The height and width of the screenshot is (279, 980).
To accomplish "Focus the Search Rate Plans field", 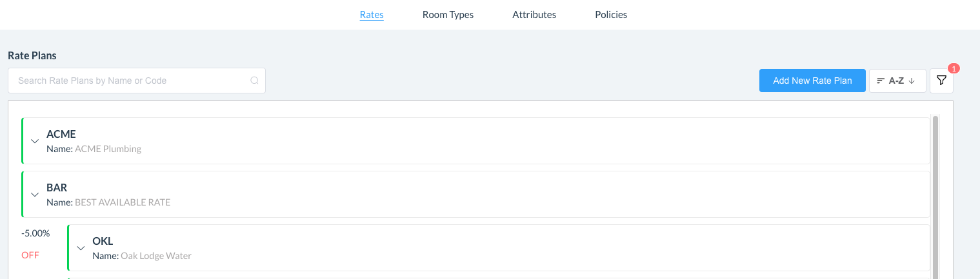I will tap(129, 81).
